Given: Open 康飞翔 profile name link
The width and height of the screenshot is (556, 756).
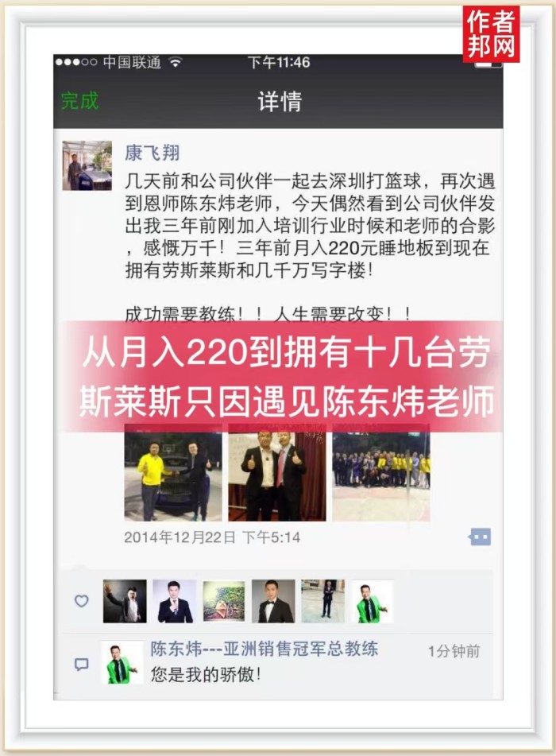Looking at the screenshot, I should pos(153,153).
